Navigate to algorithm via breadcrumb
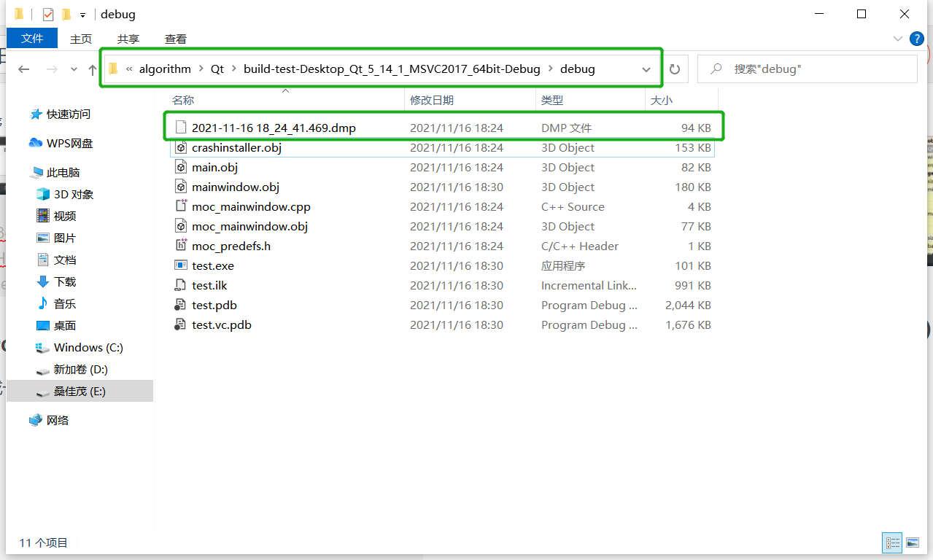 pyautogui.click(x=165, y=69)
